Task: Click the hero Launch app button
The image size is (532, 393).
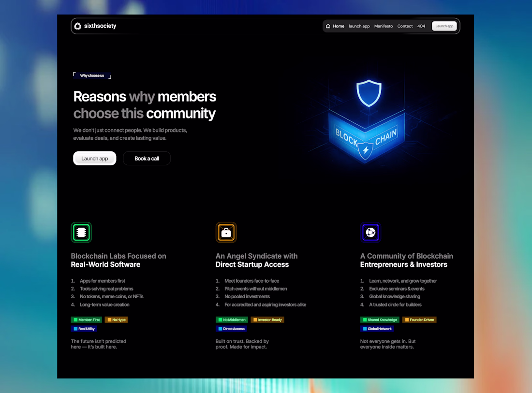Action: 95,159
